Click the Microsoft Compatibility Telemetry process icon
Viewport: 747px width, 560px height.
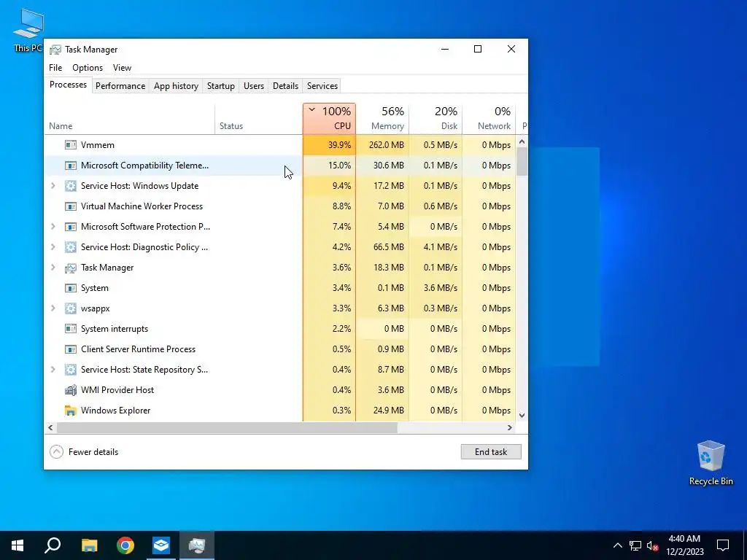click(x=71, y=166)
